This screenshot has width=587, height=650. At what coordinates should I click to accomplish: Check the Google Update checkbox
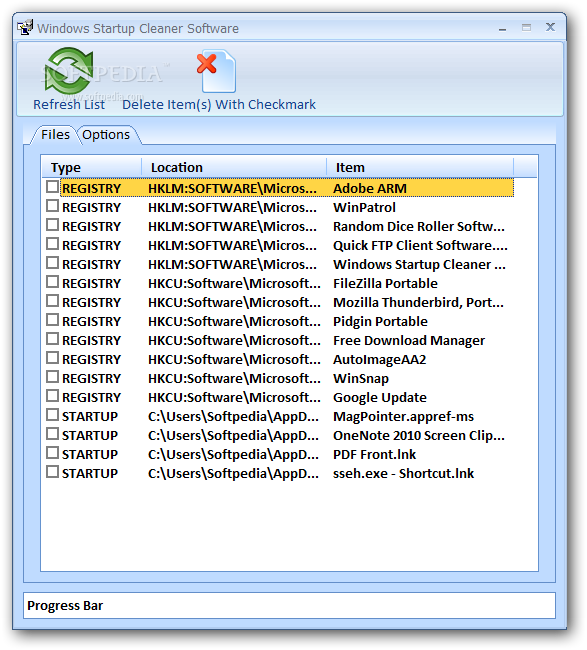click(x=52, y=396)
